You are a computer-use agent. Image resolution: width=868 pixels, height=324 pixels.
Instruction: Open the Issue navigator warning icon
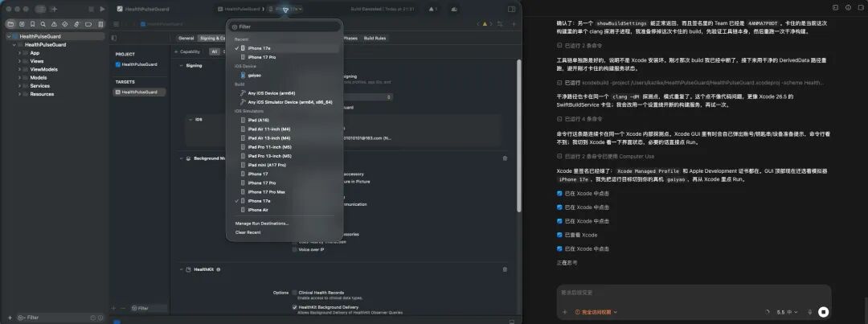pos(55,24)
